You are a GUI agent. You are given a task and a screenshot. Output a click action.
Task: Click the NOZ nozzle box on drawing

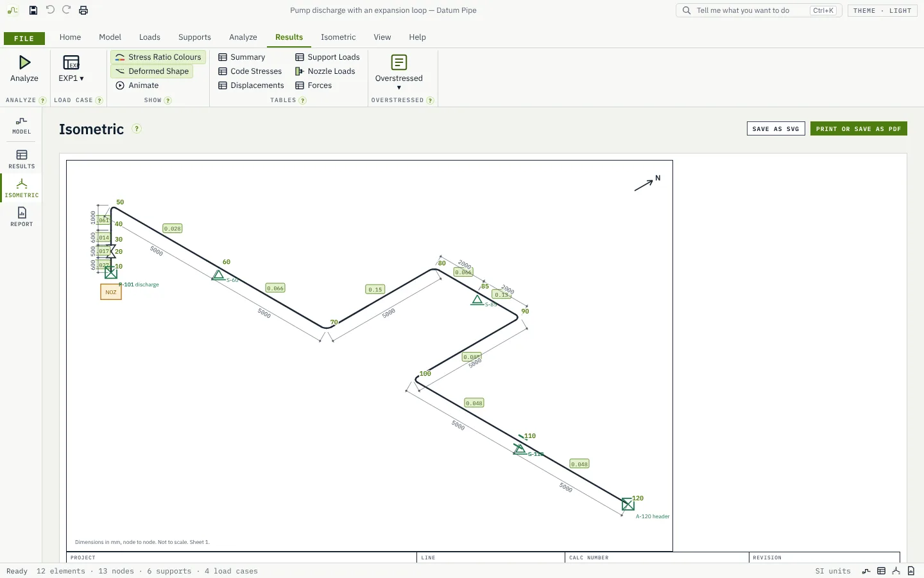[111, 292]
